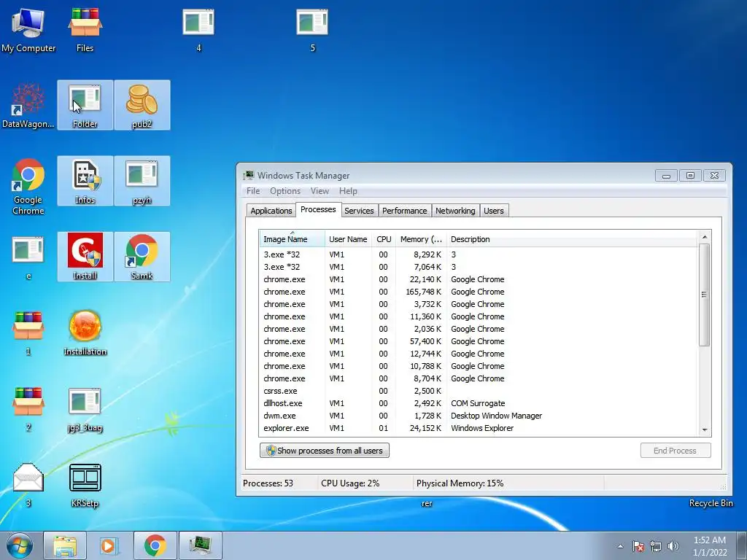This screenshot has height=560, width=747.
Task: Click process list scrollbar up arrow
Action: tap(705, 237)
